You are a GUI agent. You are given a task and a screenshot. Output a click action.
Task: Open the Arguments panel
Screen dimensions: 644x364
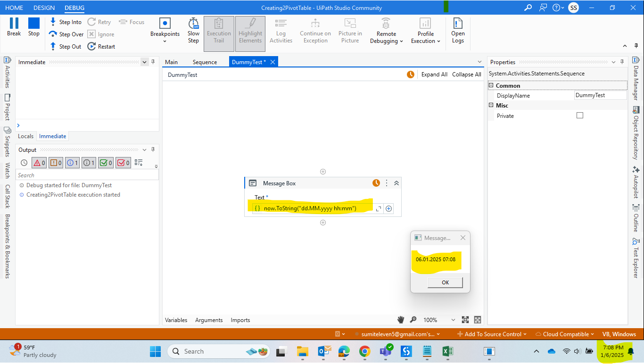pyautogui.click(x=209, y=320)
